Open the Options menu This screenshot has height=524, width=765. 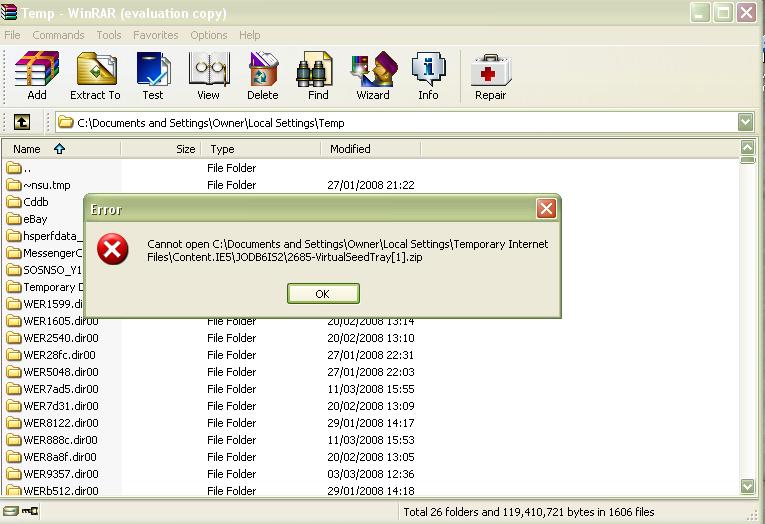pyautogui.click(x=209, y=35)
